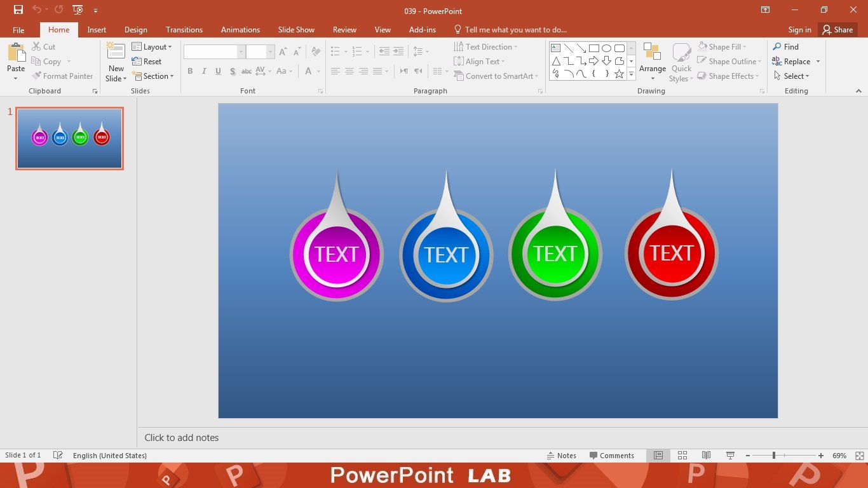Image resolution: width=868 pixels, height=488 pixels.
Task: Open the File menu
Action: point(18,30)
